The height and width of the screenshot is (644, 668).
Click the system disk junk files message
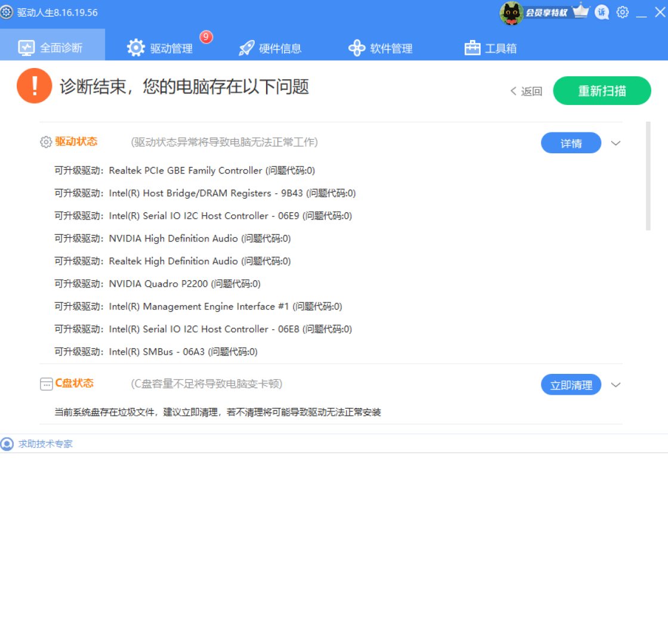click(x=218, y=412)
